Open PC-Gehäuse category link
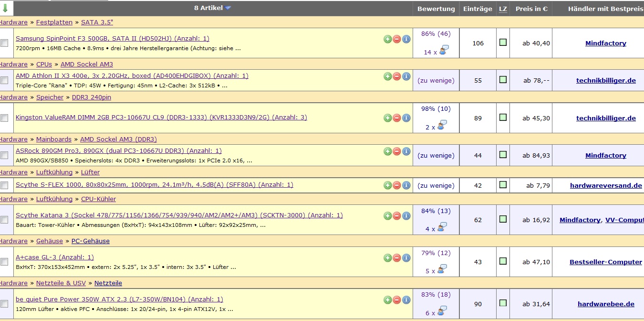This screenshot has width=644, height=321. pos(91,241)
